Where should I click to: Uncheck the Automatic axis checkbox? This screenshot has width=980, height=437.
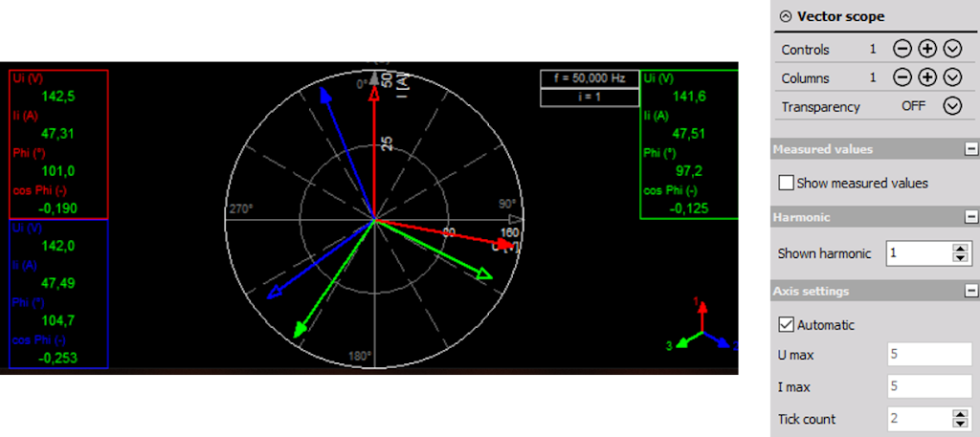coord(786,324)
